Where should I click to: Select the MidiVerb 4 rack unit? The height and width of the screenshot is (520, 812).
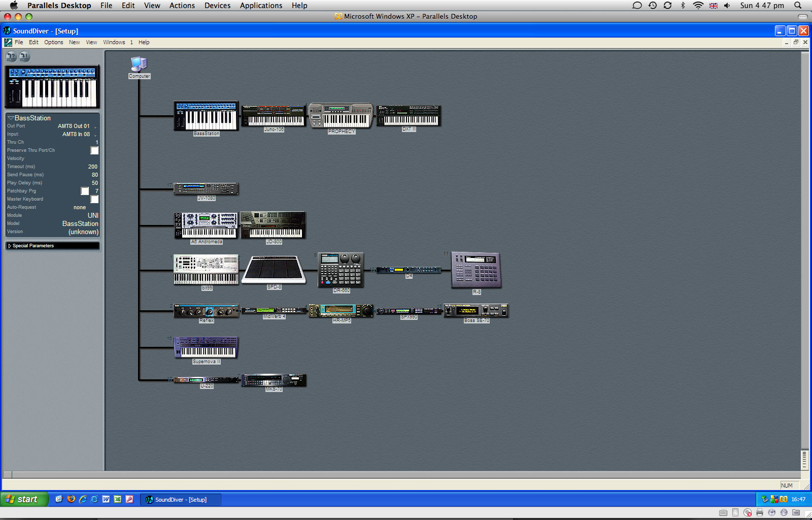pos(274,310)
